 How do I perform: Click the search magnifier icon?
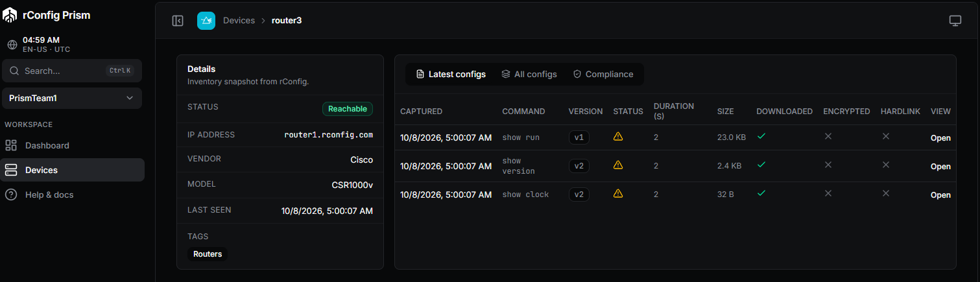[16, 71]
